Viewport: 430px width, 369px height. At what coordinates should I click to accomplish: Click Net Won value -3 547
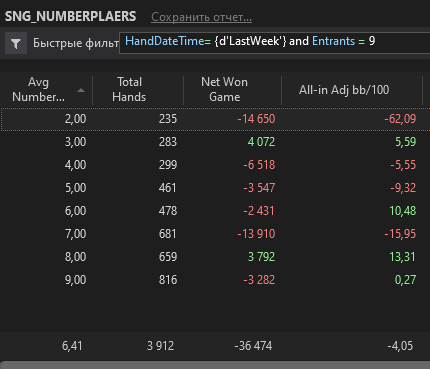259,188
